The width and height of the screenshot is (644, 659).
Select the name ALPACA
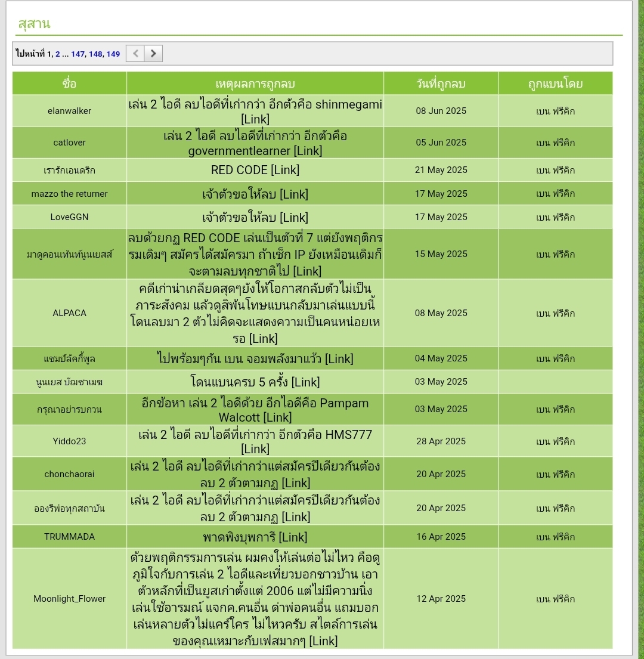click(x=69, y=313)
